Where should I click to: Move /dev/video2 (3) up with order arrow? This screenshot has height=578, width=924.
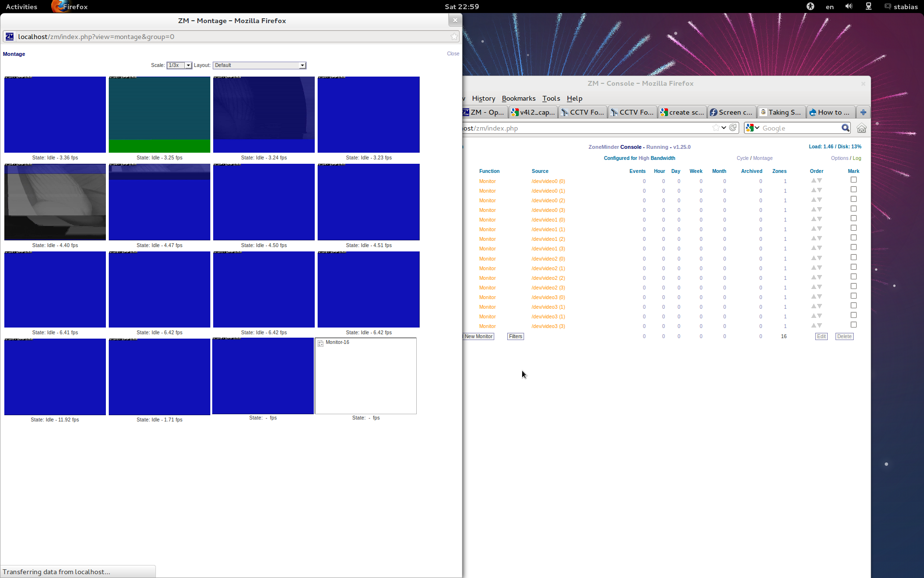click(x=814, y=287)
